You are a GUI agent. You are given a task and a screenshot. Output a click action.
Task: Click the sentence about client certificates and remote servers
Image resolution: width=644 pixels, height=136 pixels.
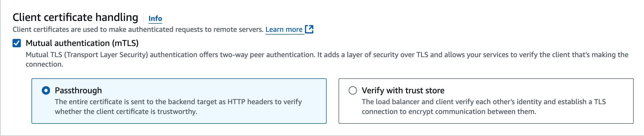click(138, 29)
